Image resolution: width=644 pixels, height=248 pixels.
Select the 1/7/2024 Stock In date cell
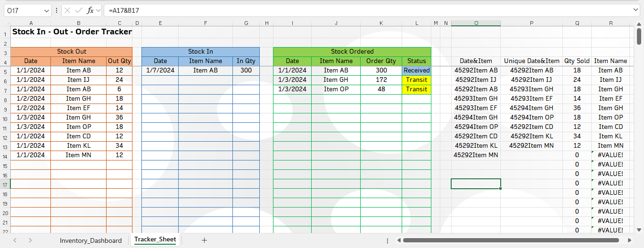160,71
